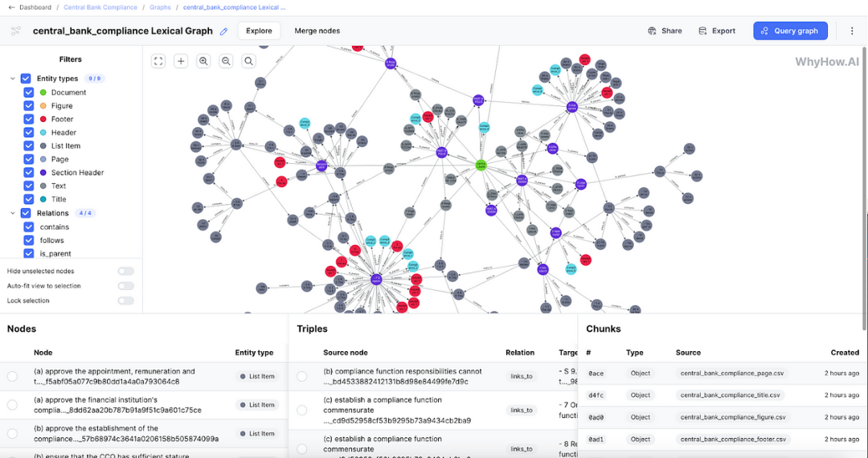
Task: Toggle Hide unselected nodes switch
Action: point(125,271)
